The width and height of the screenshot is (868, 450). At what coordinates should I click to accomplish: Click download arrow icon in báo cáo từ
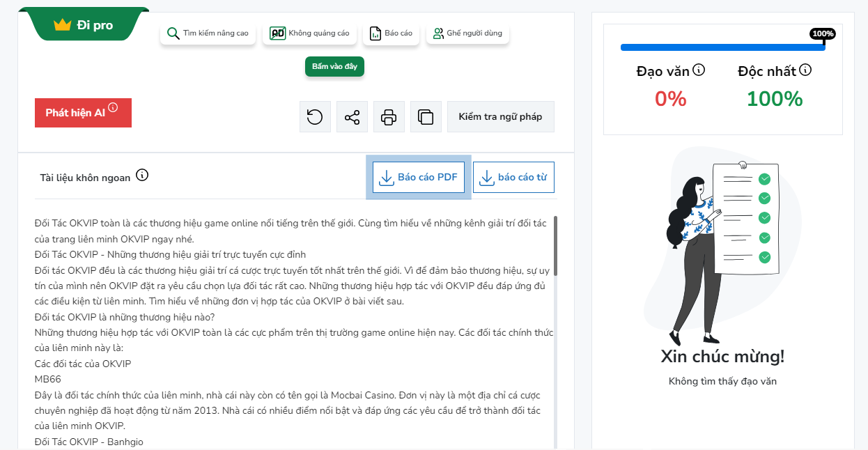(486, 178)
